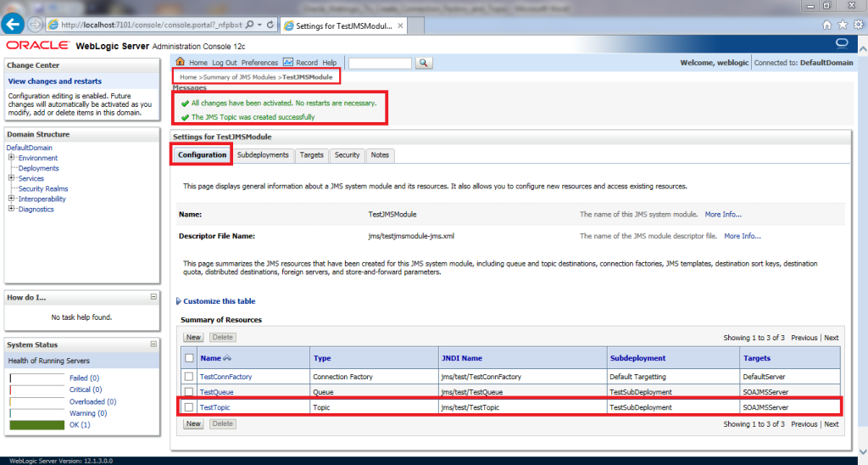Toggle the select-all header checkbox
This screenshot has width=868, height=465.
[189, 358]
